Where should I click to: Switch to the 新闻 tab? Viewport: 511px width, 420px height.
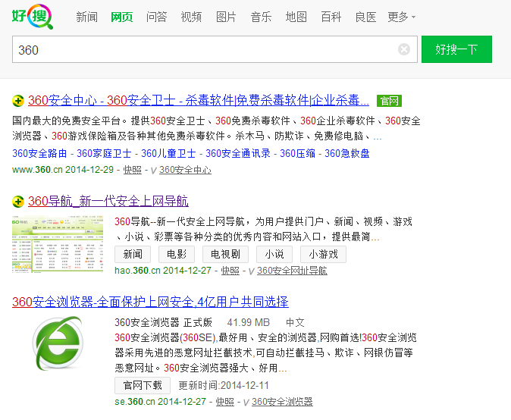[x=86, y=17]
